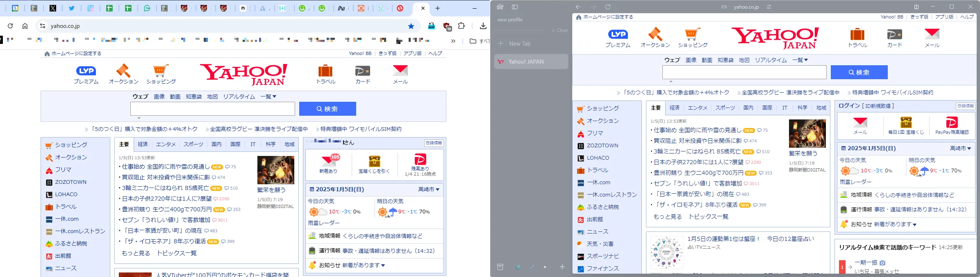The image size is (980, 277).
Task: Switch to the blue Twitter bird tab
Action: pyautogui.click(x=72, y=8)
